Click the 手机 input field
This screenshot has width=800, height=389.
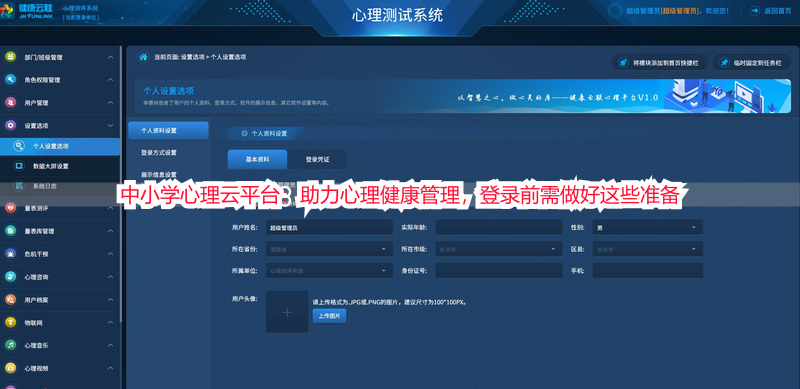[647, 271]
